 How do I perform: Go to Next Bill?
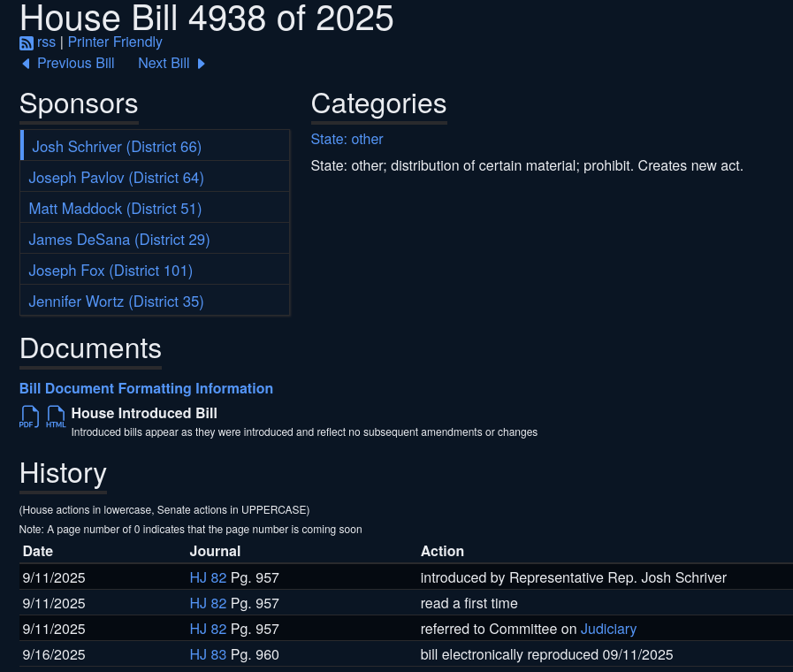pos(164,63)
